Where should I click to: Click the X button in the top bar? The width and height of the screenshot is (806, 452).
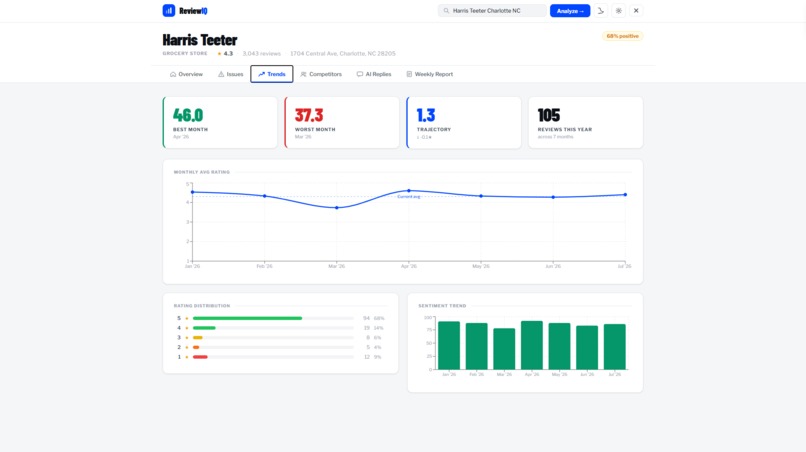tap(636, 10)
